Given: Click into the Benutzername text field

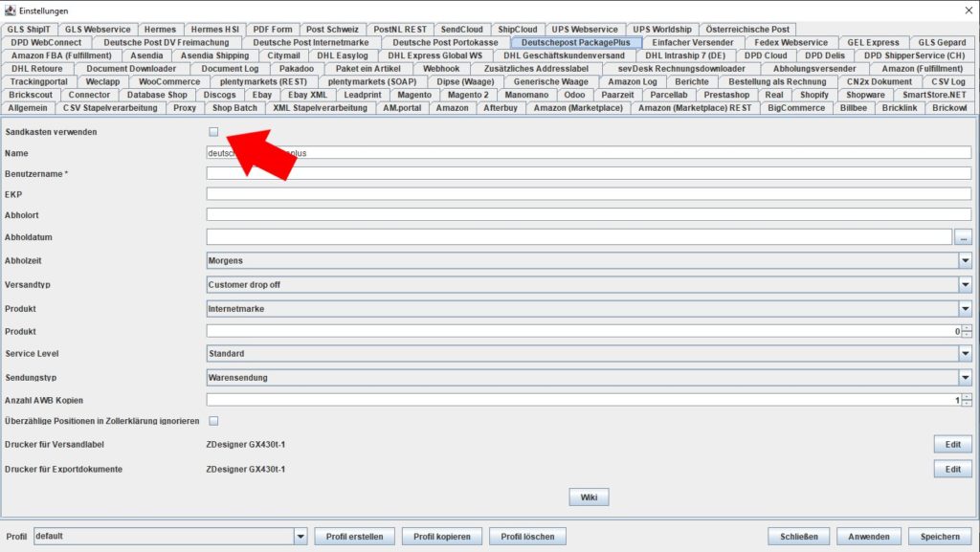Looking at the screenshot, I should (x=589, y=173).
